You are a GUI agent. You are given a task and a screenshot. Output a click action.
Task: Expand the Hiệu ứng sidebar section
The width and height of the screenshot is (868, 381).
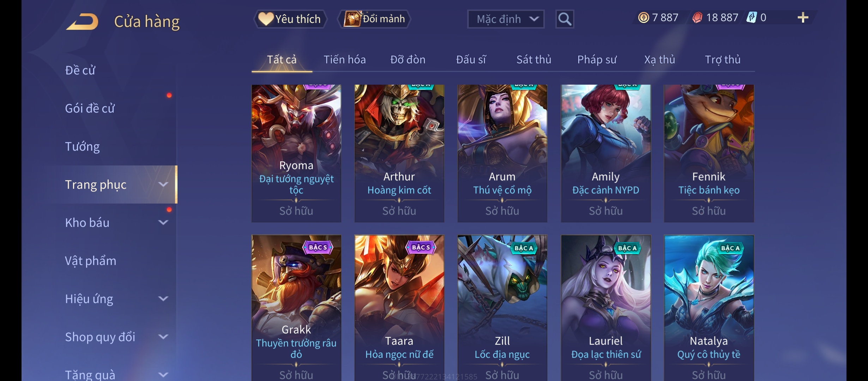coord(163,299)
